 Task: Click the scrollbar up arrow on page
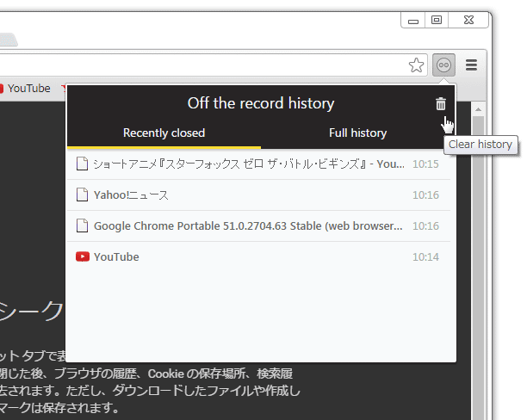478,110
